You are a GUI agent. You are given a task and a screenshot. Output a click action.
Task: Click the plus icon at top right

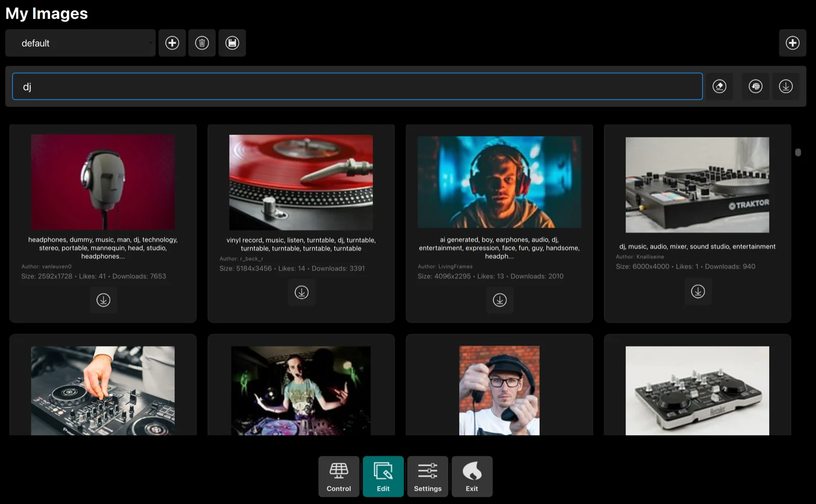tap(793, 43)
